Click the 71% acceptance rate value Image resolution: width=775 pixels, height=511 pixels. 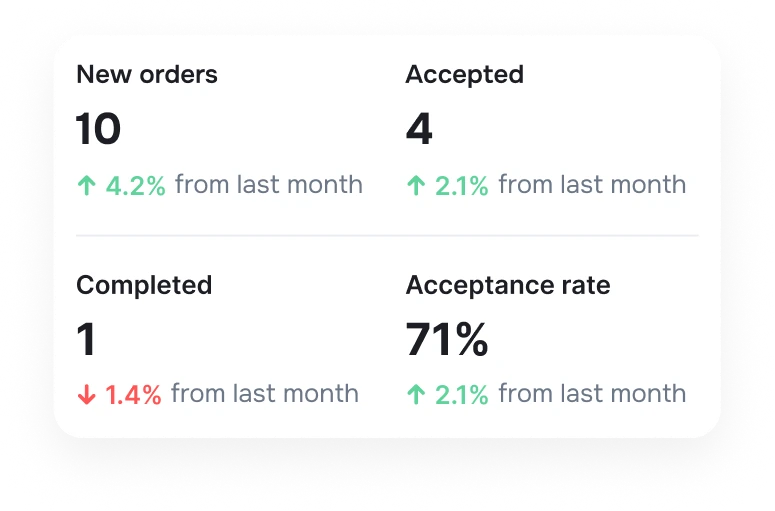pyautogui.click(x=447, y=339)
